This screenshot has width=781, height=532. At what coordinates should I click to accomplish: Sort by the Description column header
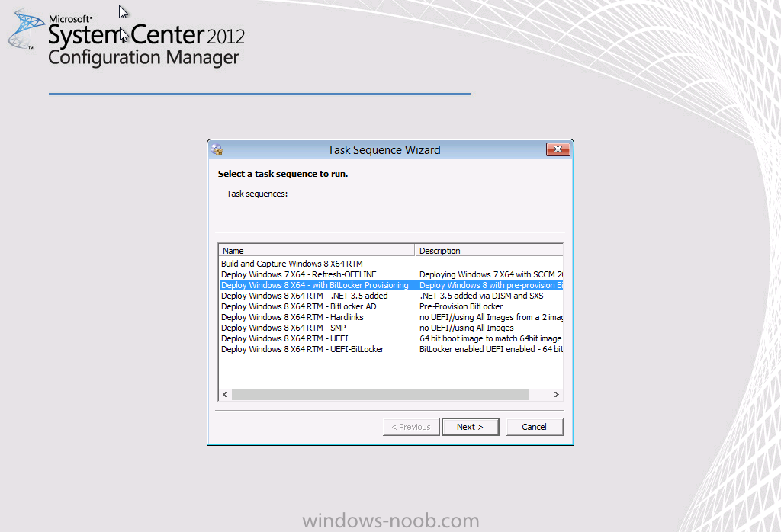(489, 250)
